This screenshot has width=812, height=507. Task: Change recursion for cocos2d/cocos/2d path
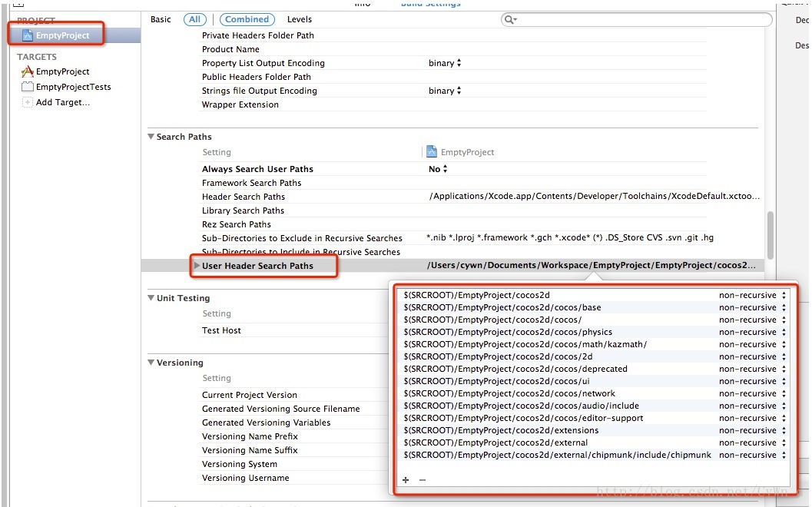pyautogui.click(x=752, y=356)
